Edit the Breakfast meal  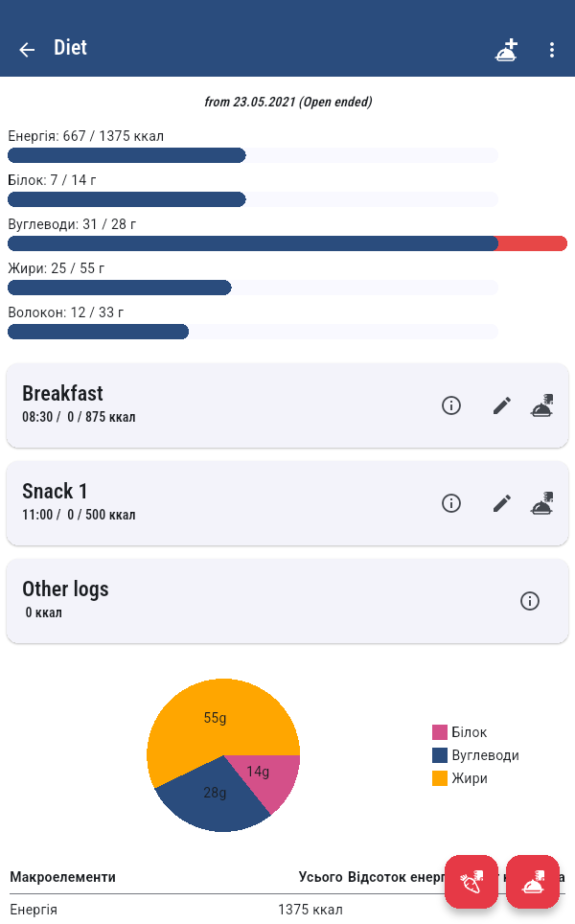pos(502,405)
